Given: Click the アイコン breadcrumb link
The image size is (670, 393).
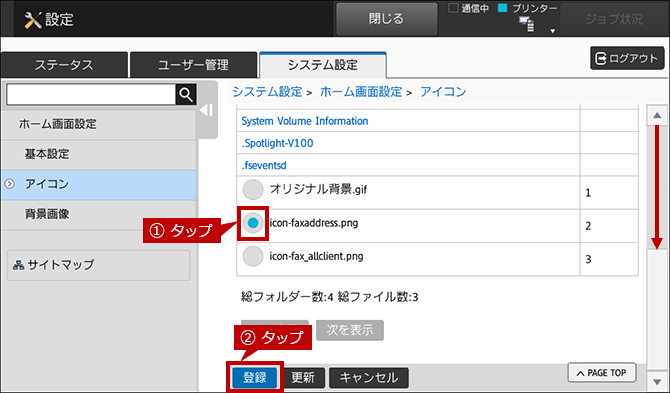Looking at the screenshot, I should [443, 92].
